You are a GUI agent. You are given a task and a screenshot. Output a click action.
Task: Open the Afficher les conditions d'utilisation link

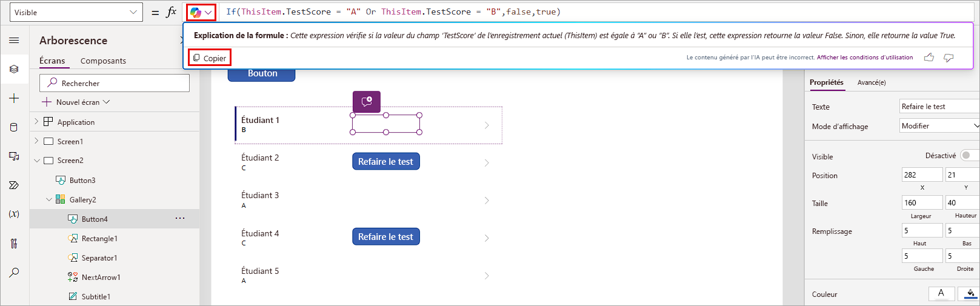865,58
